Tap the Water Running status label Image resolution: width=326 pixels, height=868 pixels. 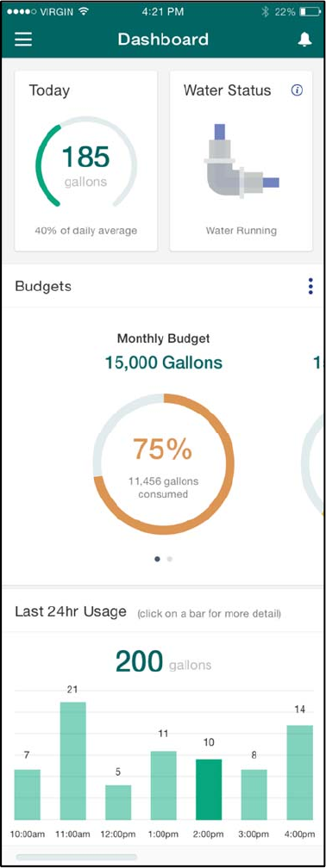coord(241,231)
